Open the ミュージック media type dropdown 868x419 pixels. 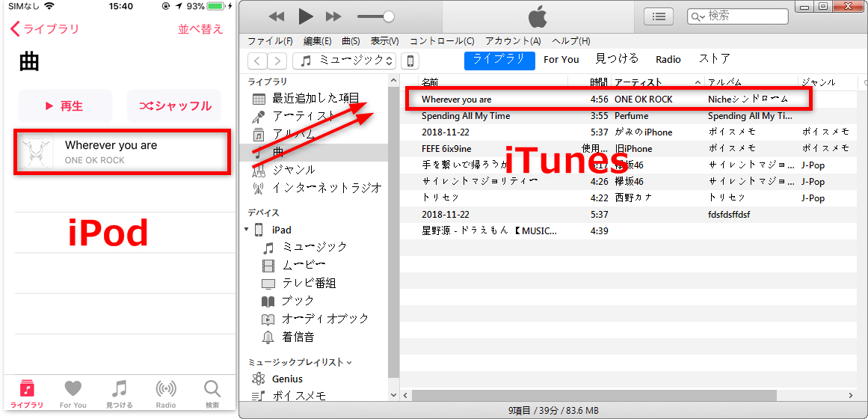pos(345,61)
